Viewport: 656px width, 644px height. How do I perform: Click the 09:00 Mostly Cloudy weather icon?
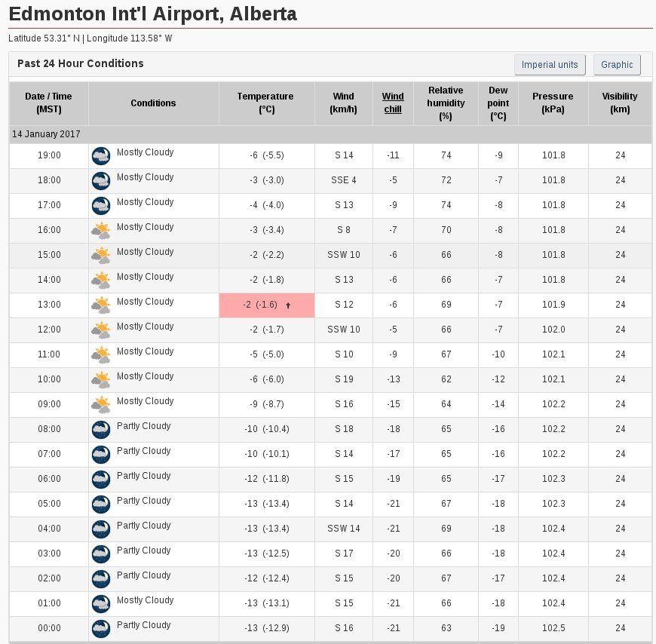101,405
